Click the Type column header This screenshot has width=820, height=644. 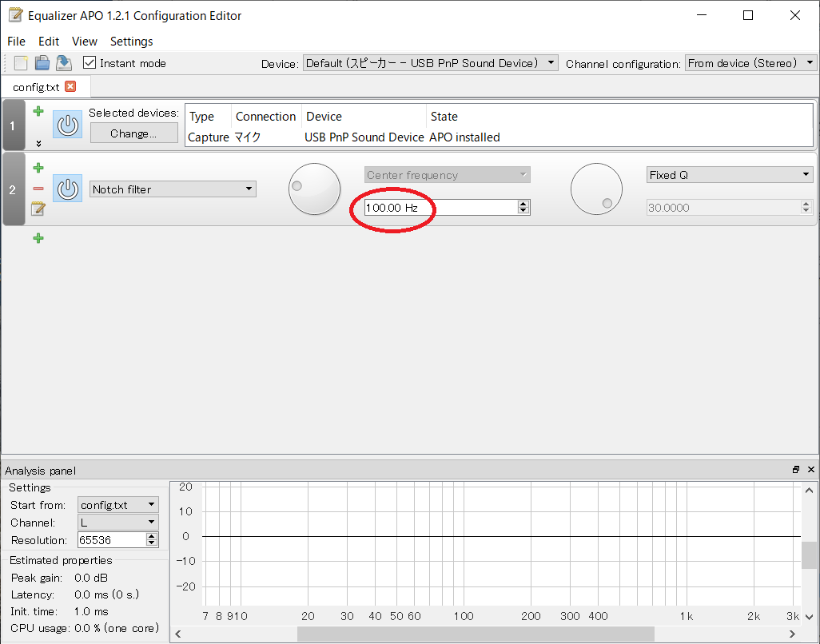tap(208, 117)
